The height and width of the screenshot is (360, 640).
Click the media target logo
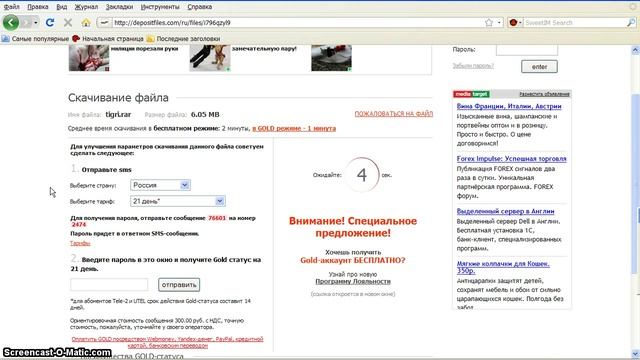coord(471,94)
